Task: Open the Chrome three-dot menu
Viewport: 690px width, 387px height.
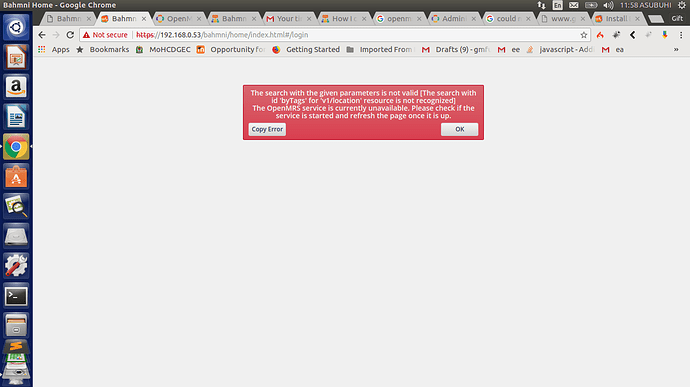Action: pyautogui.click(x=681, y=35)
